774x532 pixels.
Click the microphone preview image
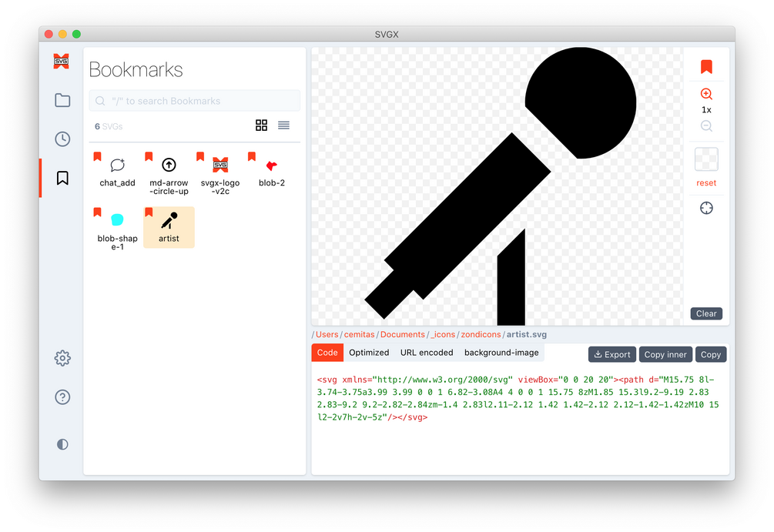point(501,185)
